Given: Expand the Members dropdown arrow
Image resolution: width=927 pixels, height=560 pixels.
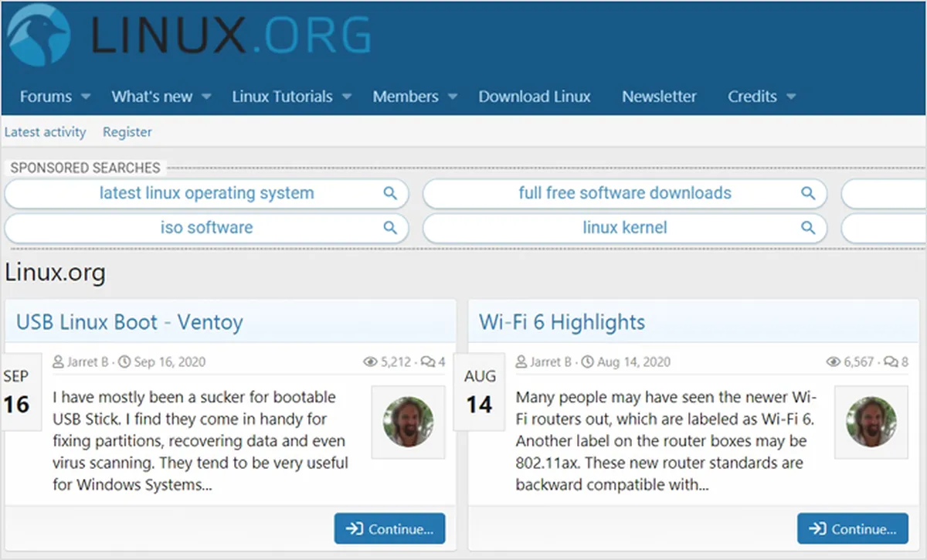Looking at the screenshot, I should pyautogui.click(x=453, y=97).
